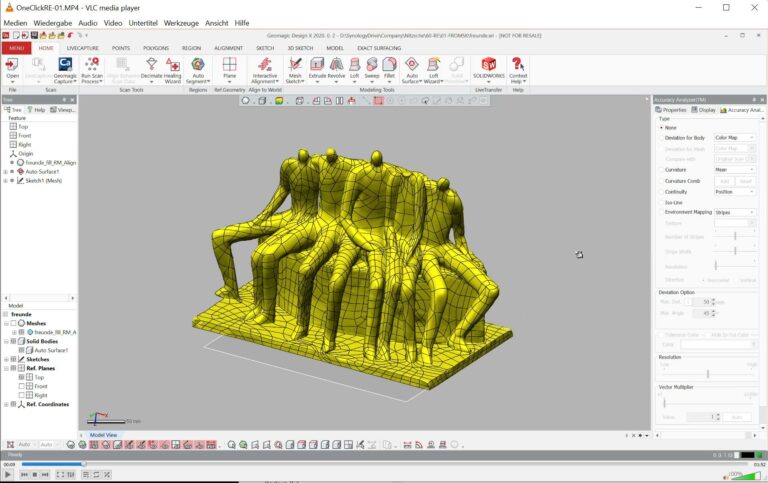The width and height of the screenshot is (768, 483).
Task: Run the Auto Surface tool
Action: (x=412, y=69)
